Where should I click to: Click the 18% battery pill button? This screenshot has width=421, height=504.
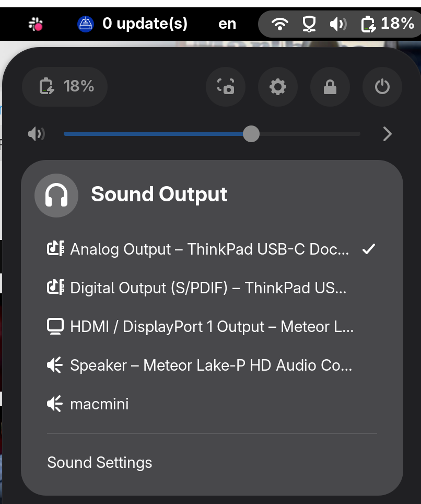click(x=64, y=87)
